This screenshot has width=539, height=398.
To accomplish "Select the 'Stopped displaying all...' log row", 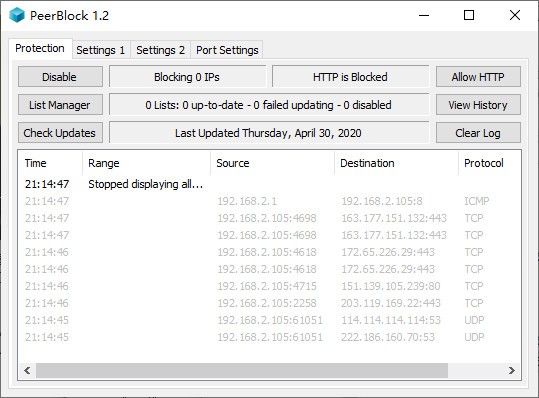I will (x=270, y=184).
